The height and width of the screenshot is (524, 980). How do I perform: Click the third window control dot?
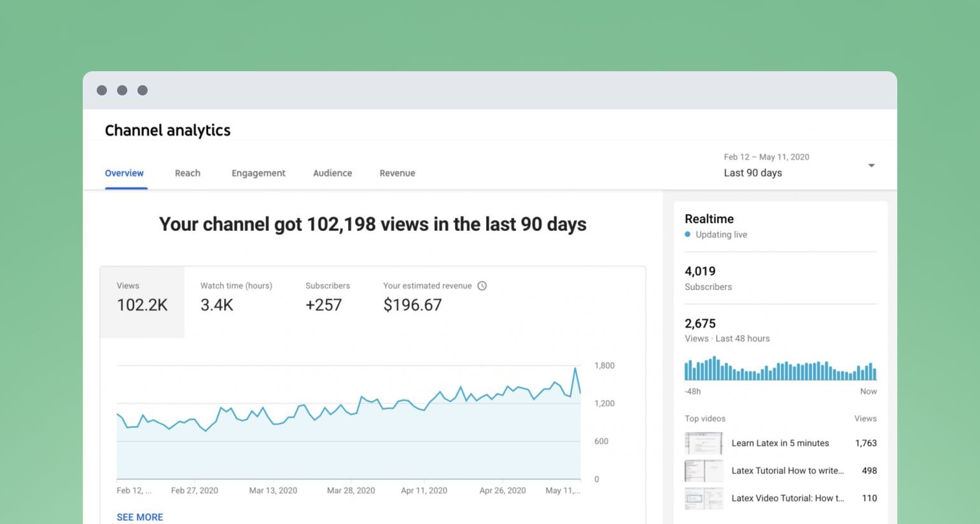pyautogui.click(x=143, y=90)
